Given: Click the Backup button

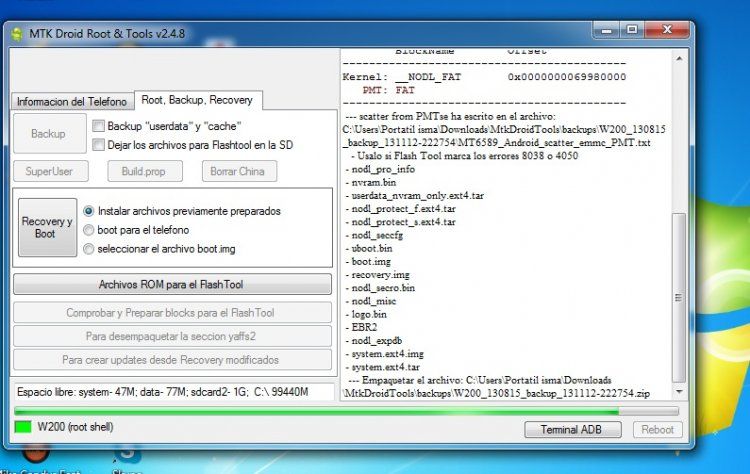Looking at the screenshot, I should pos(48,133).
